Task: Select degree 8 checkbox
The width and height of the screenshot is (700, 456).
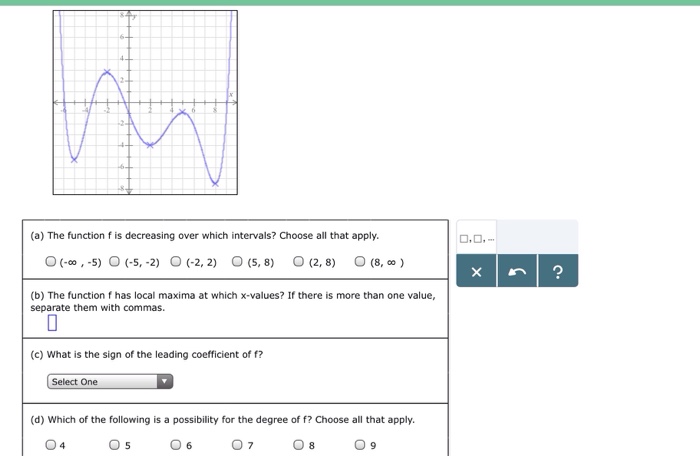Action: pos(299,444)
